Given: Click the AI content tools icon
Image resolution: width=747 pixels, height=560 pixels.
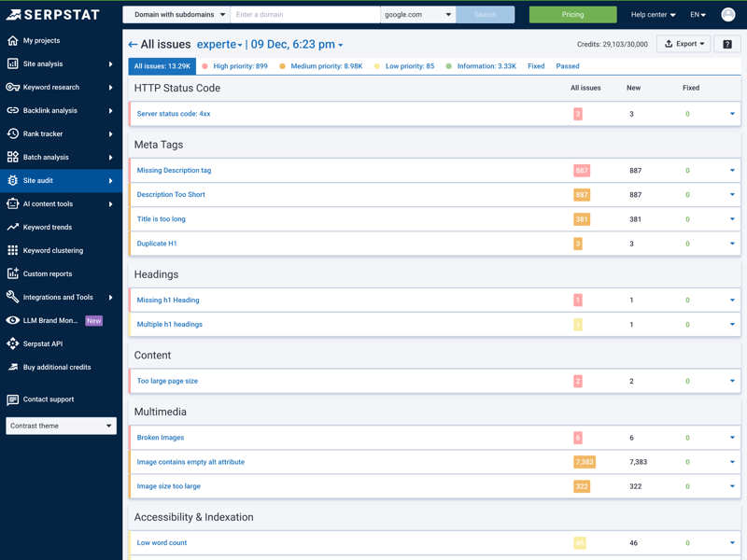Looking at the screenshot, I should tap(13, 204).
